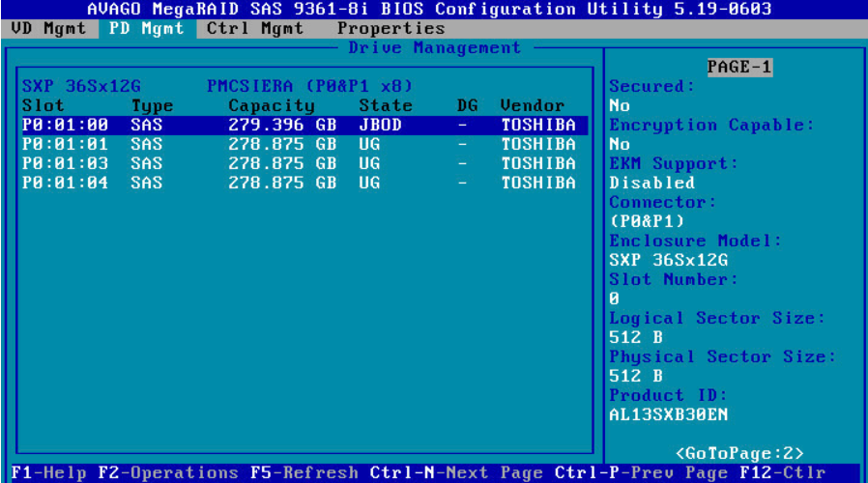The height and width of the screenshot is (483, 868).
Task: Click F12-Ctlr in the bottom bar
Action: click(783, 473)
